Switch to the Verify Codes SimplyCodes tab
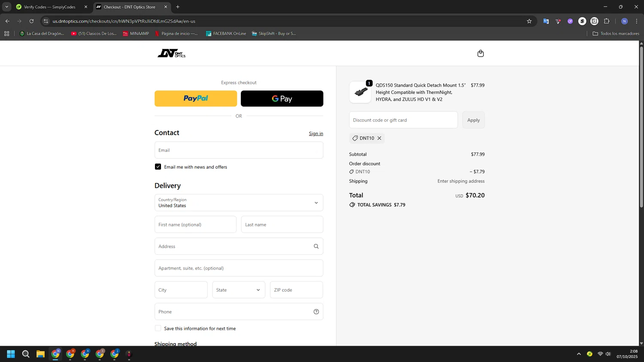Viewport: 644px width, 362px height. pos(49,7)
